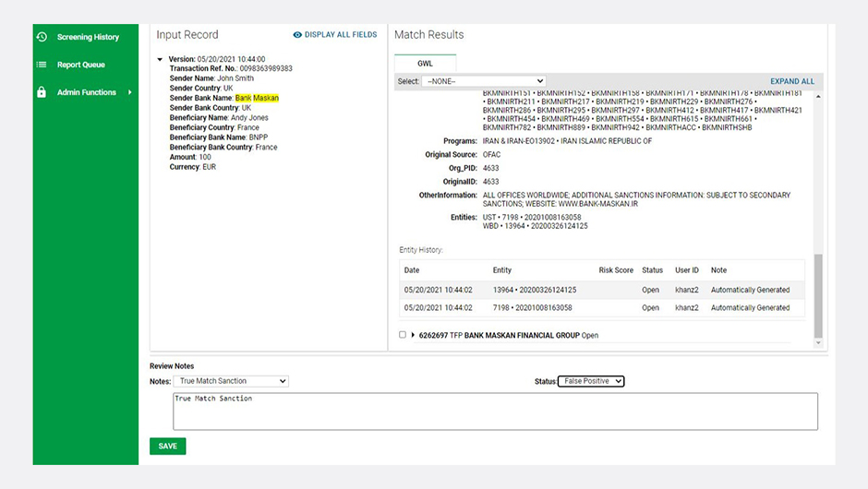Click the User ID column header
The width and height of the screenshot is (868, 489).
pyautogui.click(x=686, y=270)
